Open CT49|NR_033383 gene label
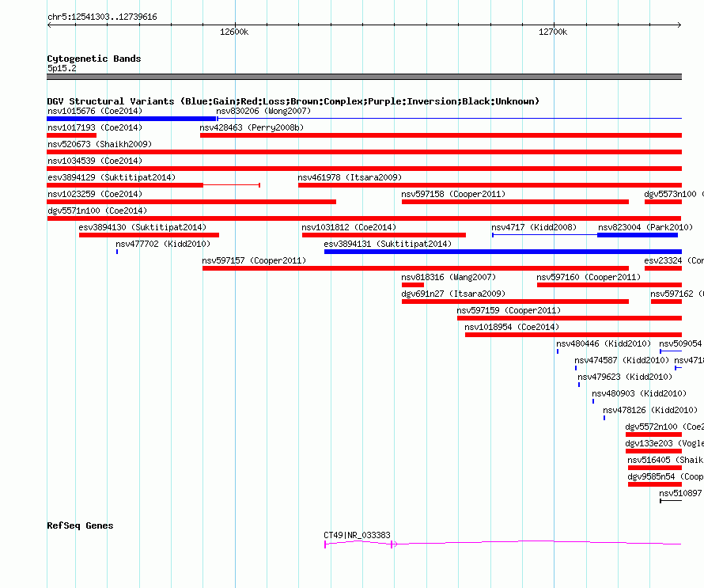The image size is (704, 588). click(357, 535)
